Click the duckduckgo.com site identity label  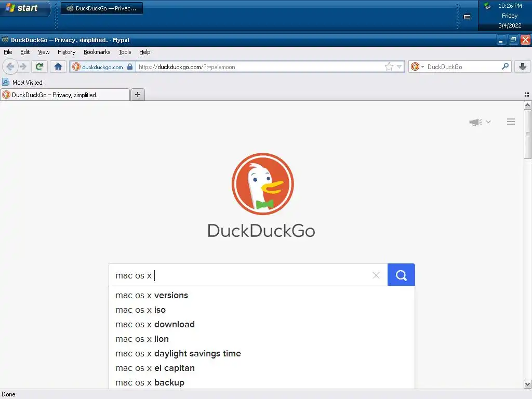tap(102, 67)
